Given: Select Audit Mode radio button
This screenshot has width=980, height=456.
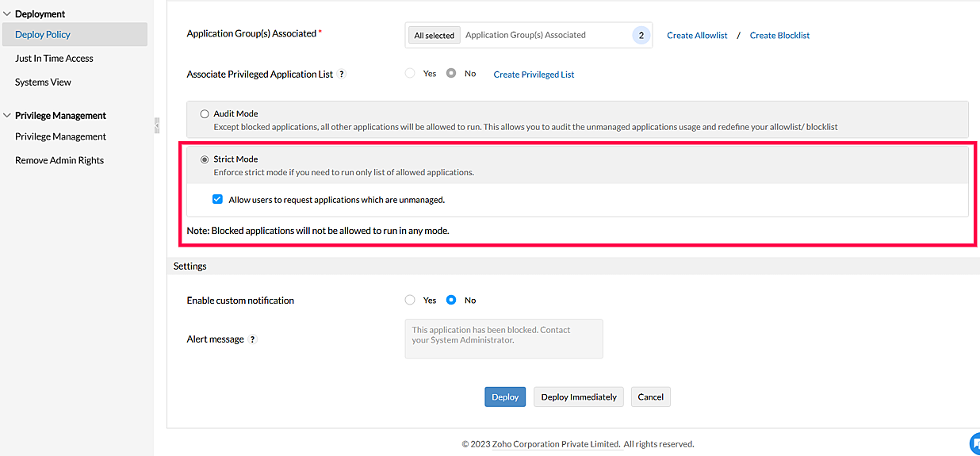Looking at the screenshot, I should coord(205,114).
